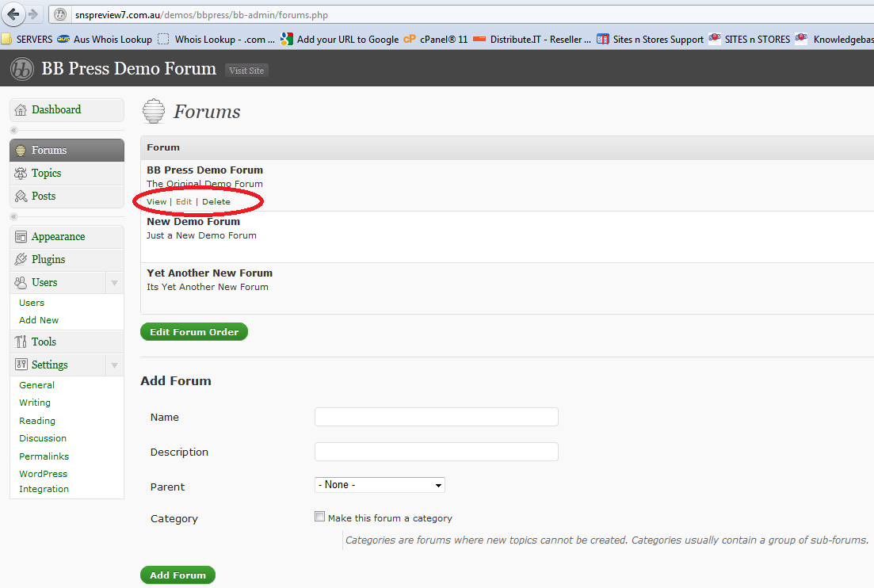This screenshot has height=588, width=874.
Task: Click the Edit Forum Order button
Action: (194, 331)
